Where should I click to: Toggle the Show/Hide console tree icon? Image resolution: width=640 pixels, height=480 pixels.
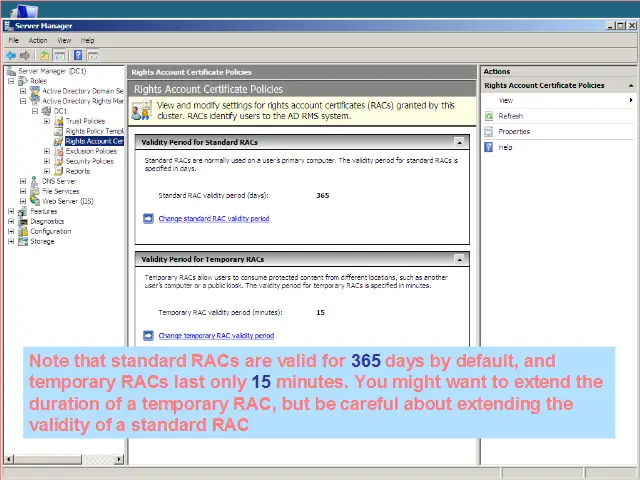pos(60,56)
